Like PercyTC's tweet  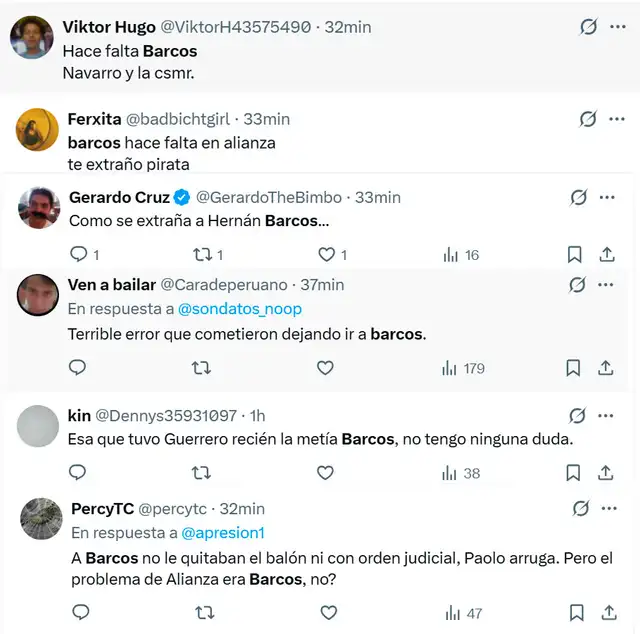(x=325, y=613)
